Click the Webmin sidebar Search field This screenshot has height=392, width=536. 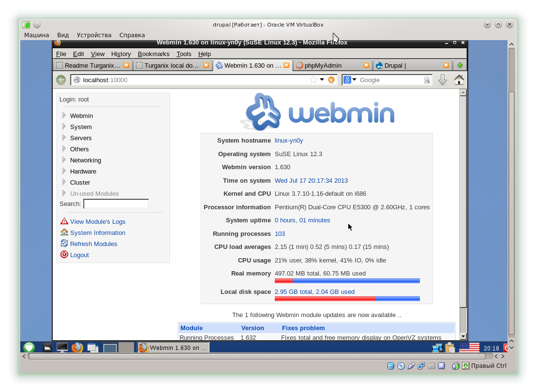pyautogui.click(x=116, y=204)
